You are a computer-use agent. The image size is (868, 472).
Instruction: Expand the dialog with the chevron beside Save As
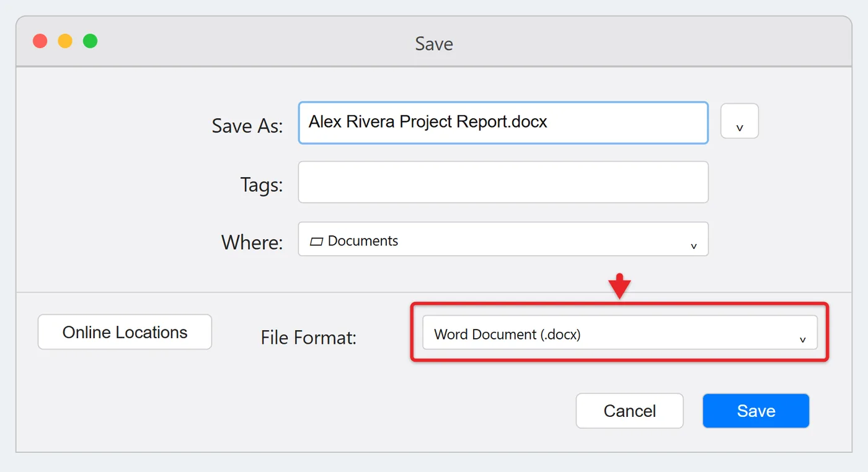point(739,121)
